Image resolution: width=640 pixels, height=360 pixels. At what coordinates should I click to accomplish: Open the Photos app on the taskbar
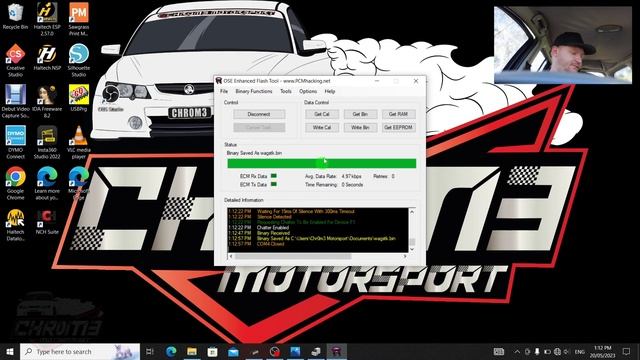click(x=295, y=351)
